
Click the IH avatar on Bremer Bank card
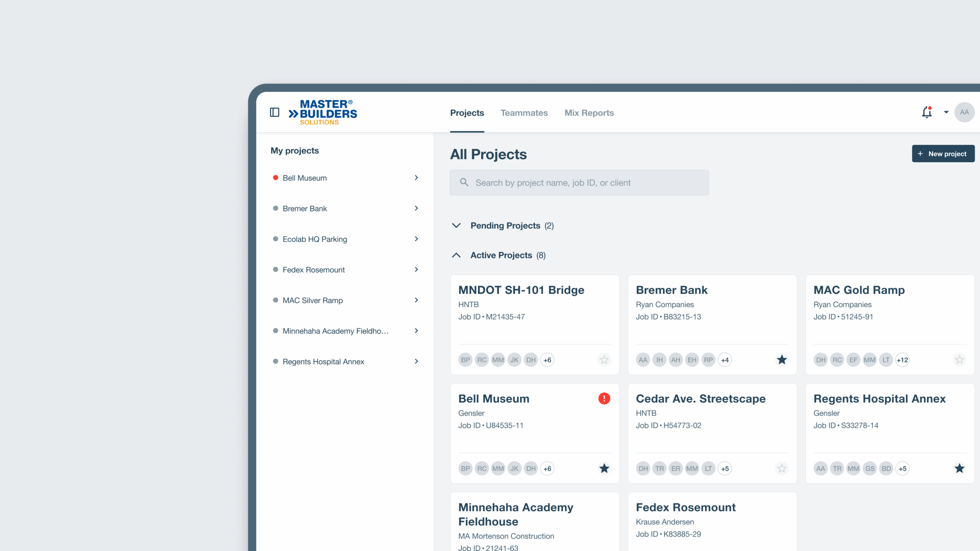coord(659,360)
